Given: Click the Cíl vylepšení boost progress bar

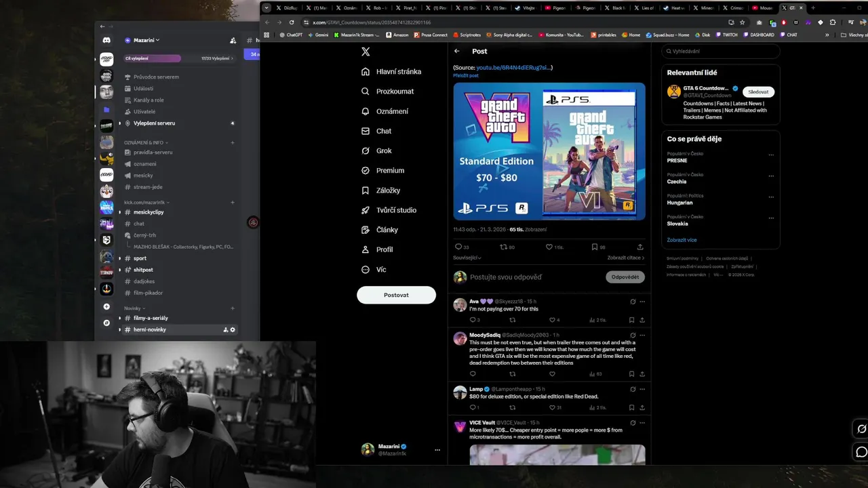Looking at the screenshot, I should point(178,58).
